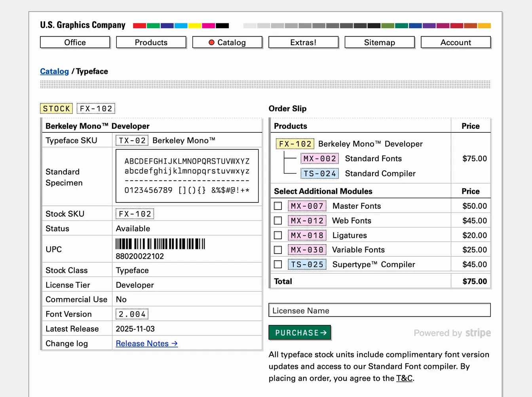Screen dimensions: 532x397
Task: Click the FX-102 badge in Order Slip
Action: click(x=295, y=144)
